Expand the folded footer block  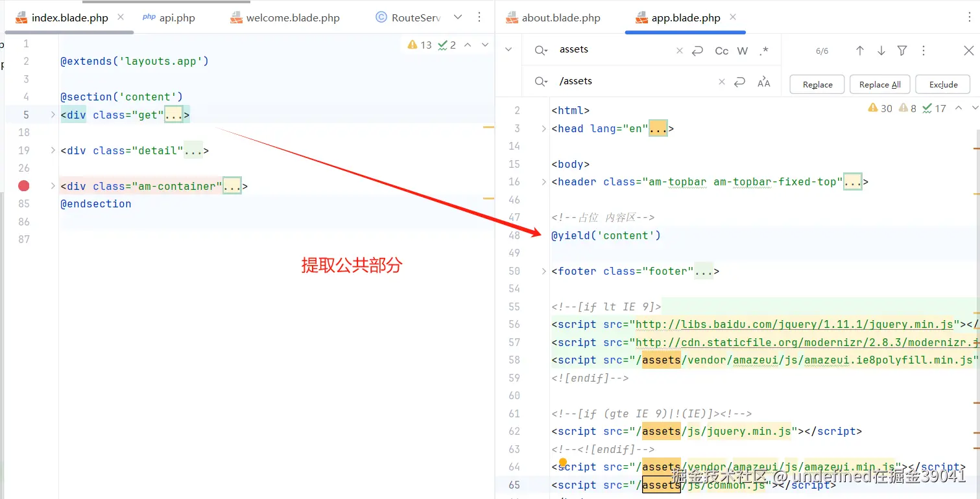point(544,271)
